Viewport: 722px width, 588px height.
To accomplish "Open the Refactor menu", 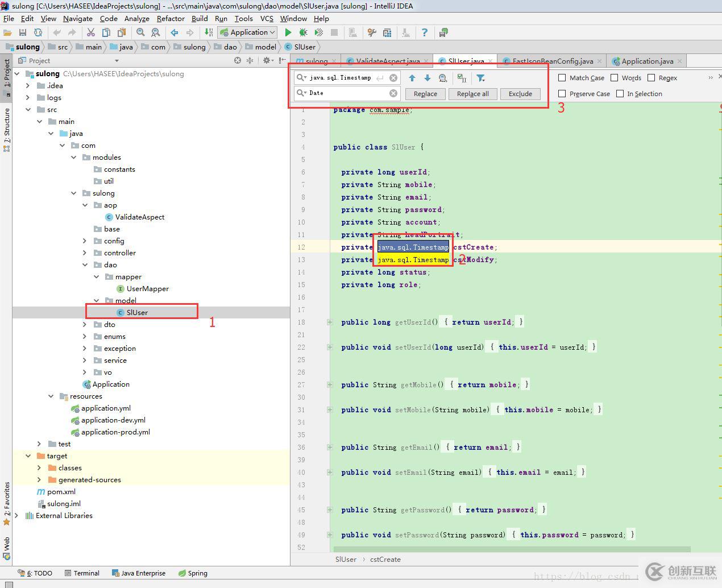I will coord(171,18).
